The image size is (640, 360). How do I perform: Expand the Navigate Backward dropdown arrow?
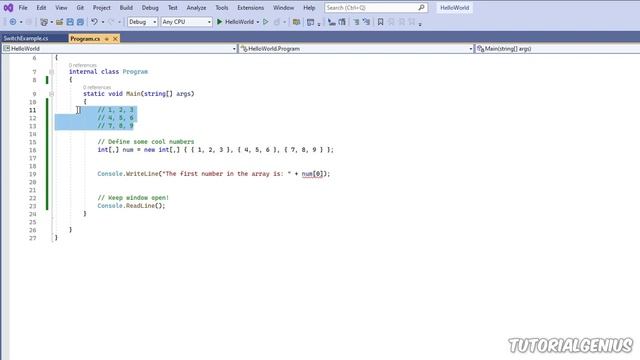(x=21, y=22)
